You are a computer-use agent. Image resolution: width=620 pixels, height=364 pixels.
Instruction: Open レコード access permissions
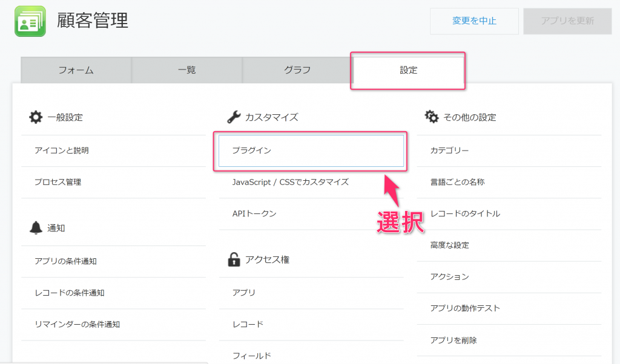point(311,325)
